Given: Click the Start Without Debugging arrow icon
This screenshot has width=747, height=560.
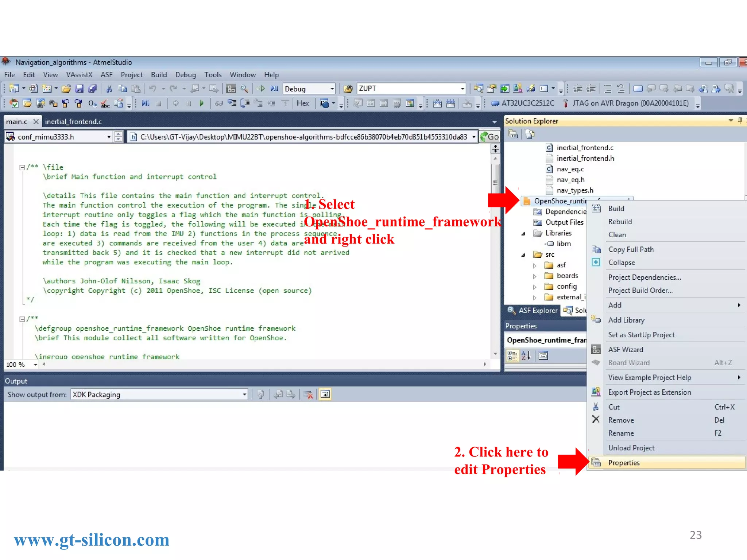Looking at the screenshot, I should 261,89.
